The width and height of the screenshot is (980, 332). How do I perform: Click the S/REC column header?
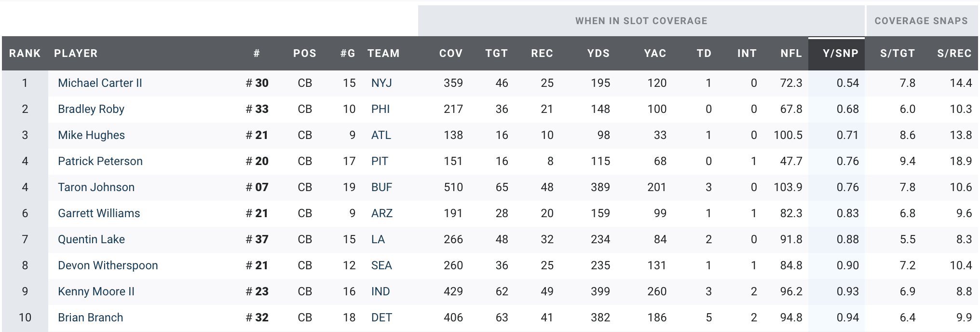(954, 53)
